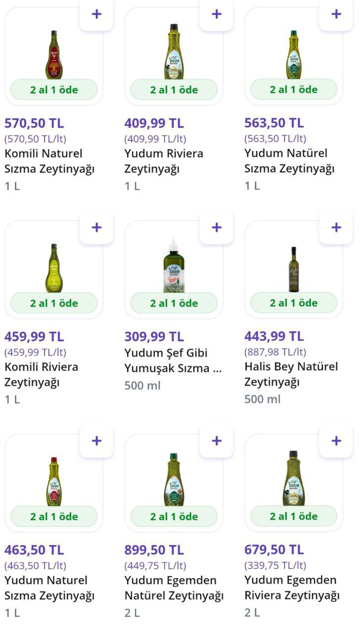Add Yudum Riviera Zeytinyağı 1 L to cart
Screen dimensions: 364x633
pos(216,14)
